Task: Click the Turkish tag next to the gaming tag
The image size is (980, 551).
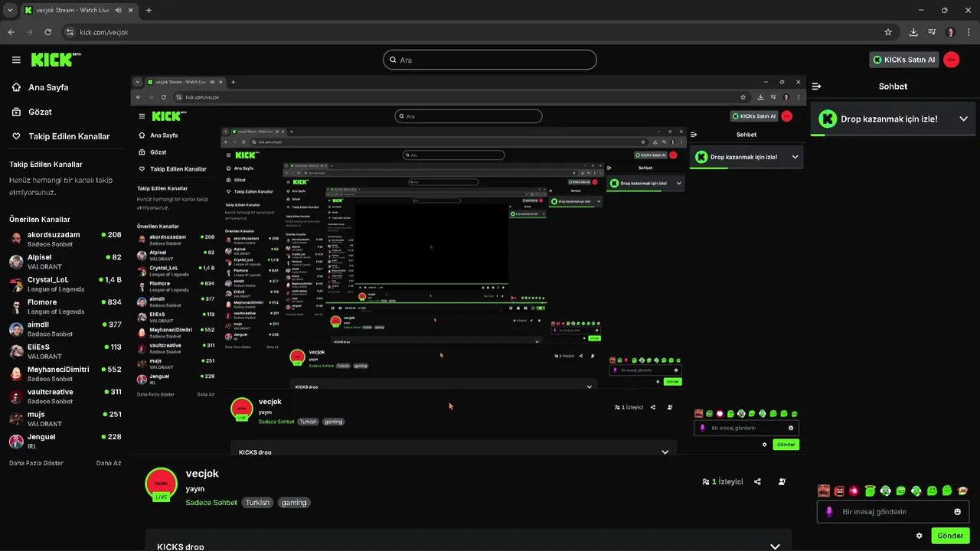Action: tap(257, 503)
